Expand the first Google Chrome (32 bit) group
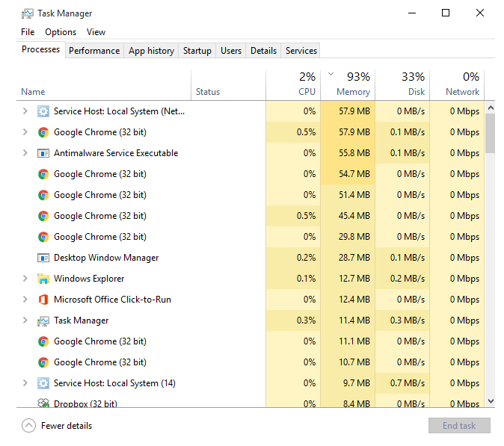This screenshot has width=504, height=446. tap(25, 132)
